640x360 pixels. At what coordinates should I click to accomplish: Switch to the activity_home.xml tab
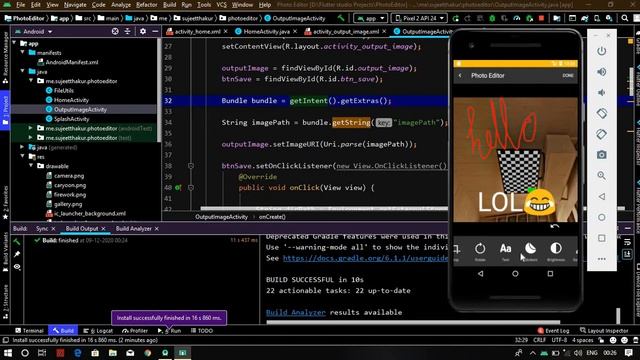point(197,31)
